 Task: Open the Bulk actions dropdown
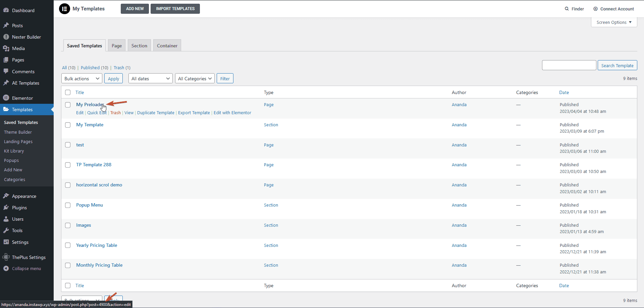point(82,78)
